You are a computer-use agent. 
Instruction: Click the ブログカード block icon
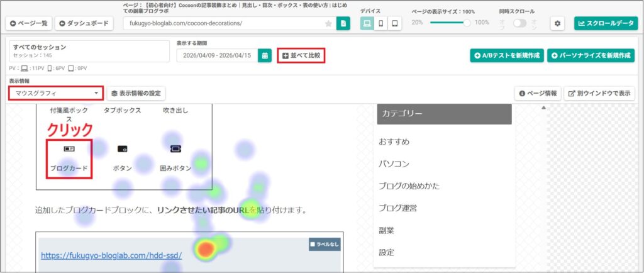69,150
